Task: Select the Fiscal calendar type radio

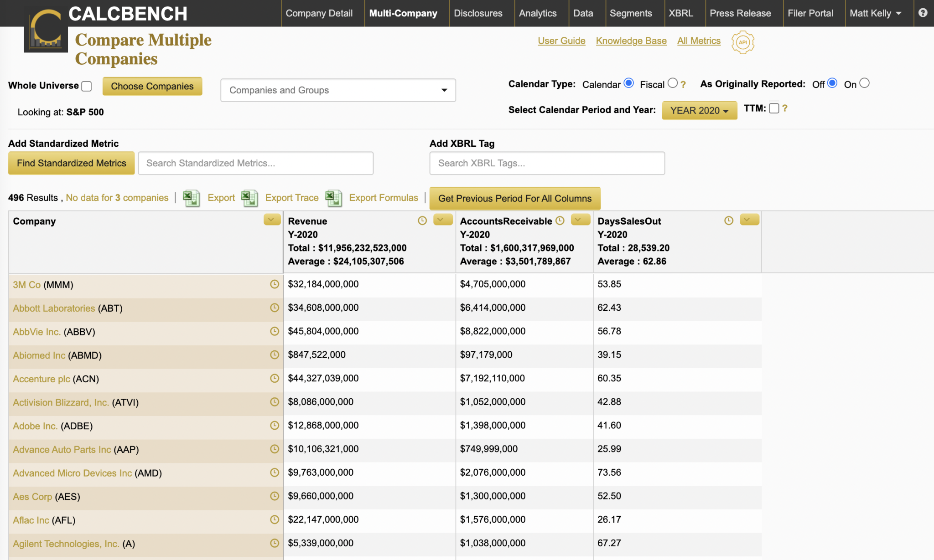Action: click(672, 83)
